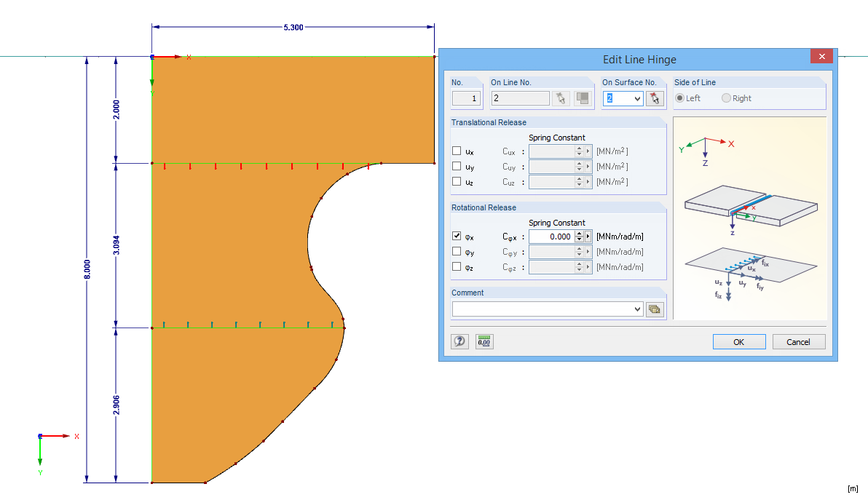Click the surface selection icon beside On Line No.
This screenshot has width=868, height=500.
583,98
